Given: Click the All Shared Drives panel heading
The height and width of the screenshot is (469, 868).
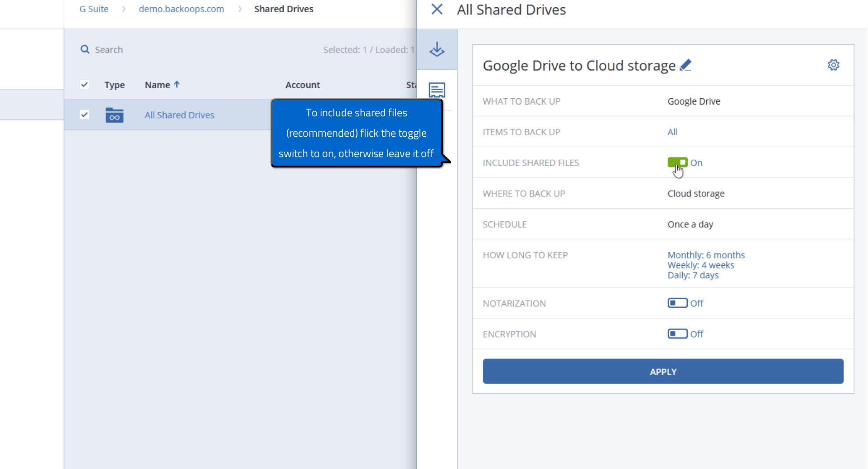Looking at the screenshot, I should tap(511, 10).
